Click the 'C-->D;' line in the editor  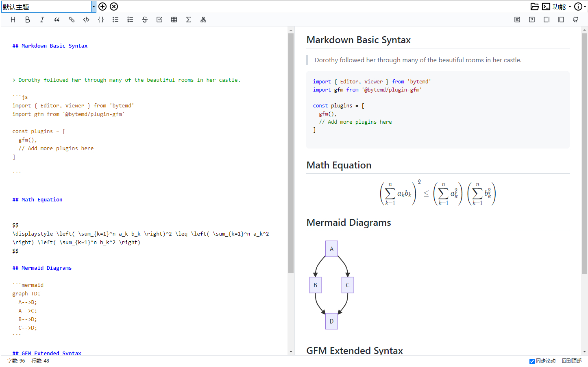pos(28,328)
